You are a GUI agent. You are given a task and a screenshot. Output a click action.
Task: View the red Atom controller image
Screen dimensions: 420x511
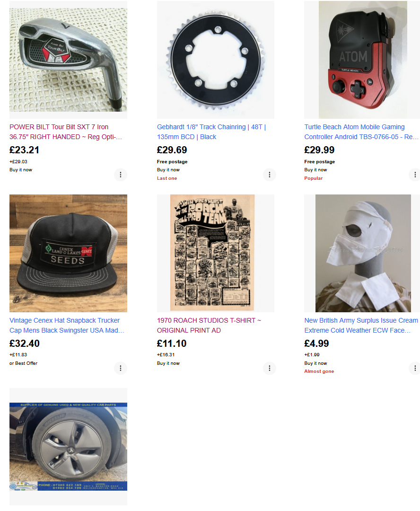[362, 60]
